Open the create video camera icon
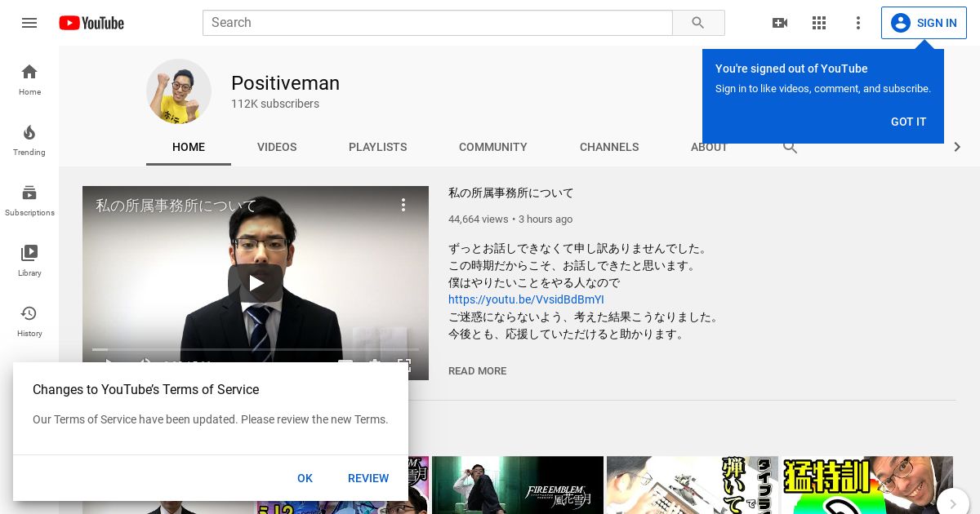 click(x=780, y=23)
